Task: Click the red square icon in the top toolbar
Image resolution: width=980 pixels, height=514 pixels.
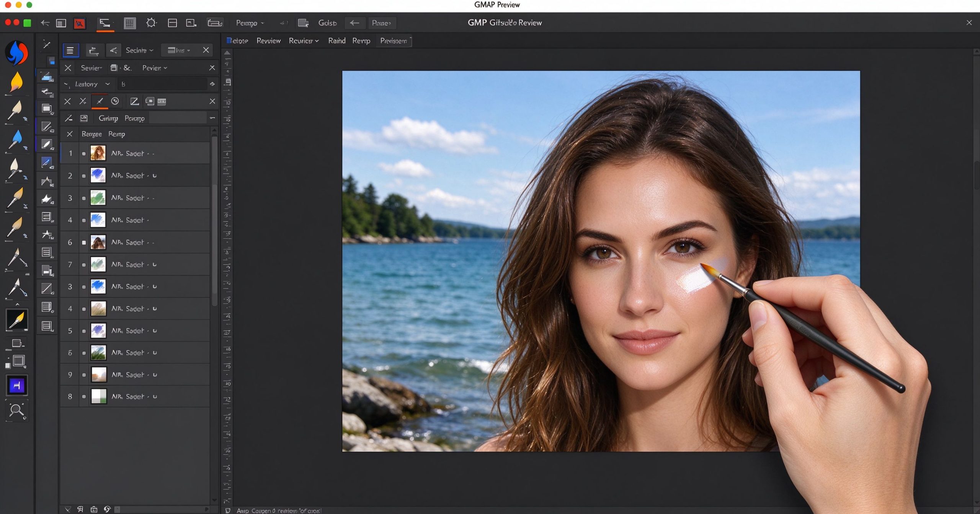Action: [80, 23]
